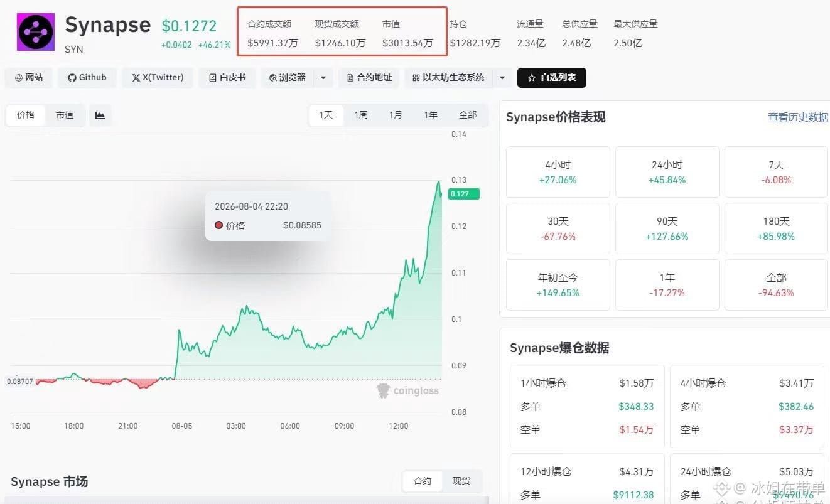This screenshot has height=504, width=830.
Task: Click the 24小时 +45.84% performance card
Action: point(667,172)
